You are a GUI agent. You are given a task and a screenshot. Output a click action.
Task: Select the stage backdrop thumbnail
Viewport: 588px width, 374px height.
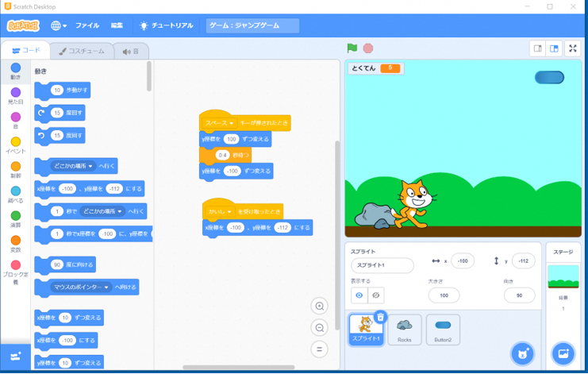(x=563, y=276)
